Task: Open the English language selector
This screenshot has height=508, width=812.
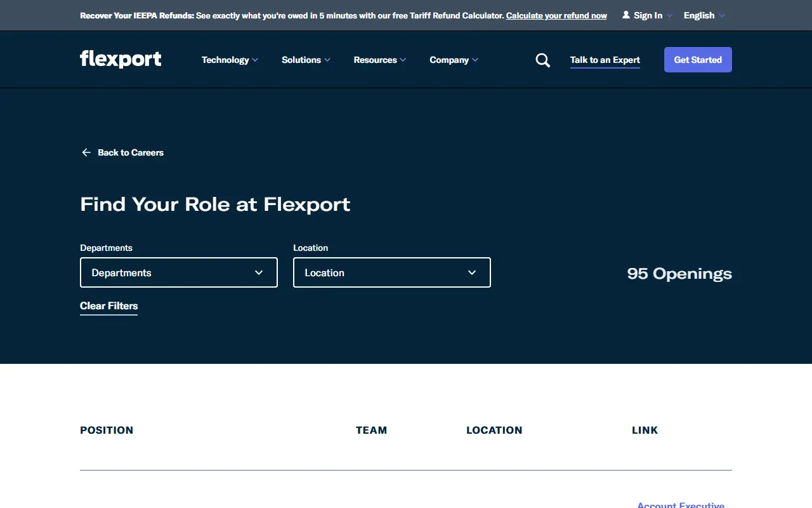Action: coord(704,15)
